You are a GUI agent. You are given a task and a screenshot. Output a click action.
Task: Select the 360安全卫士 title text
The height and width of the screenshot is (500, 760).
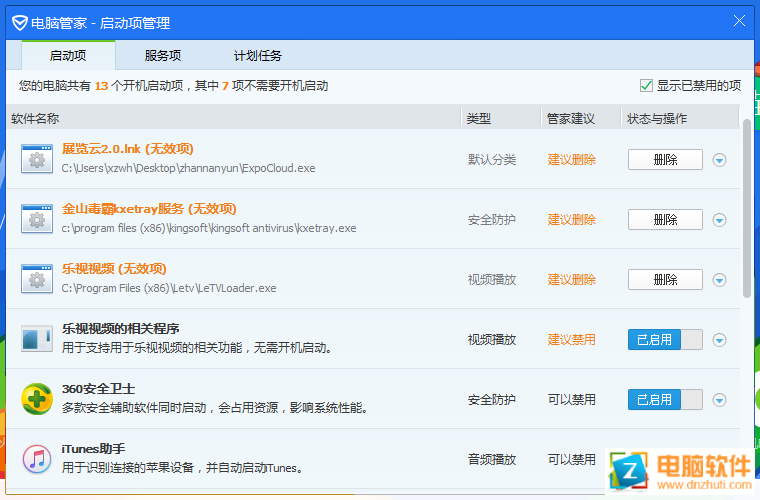pyautogui.click(x=98, y=389)
